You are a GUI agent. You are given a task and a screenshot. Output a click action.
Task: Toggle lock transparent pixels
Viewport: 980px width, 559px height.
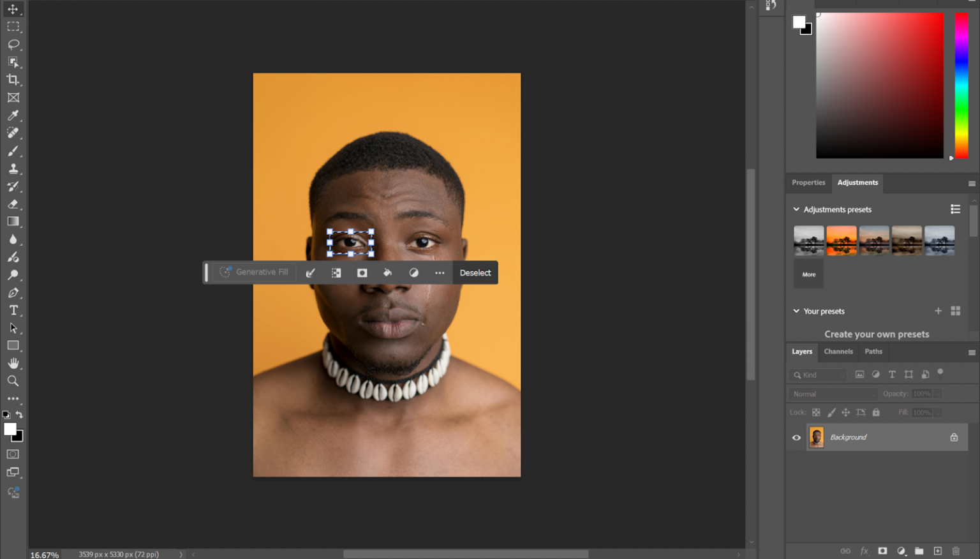[x=816, y=412]
